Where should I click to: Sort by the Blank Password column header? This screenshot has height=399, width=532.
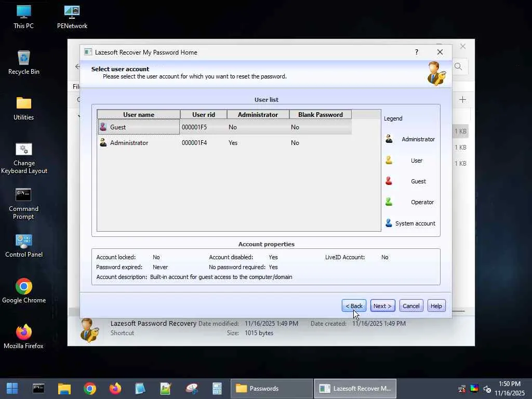[320, 115]
